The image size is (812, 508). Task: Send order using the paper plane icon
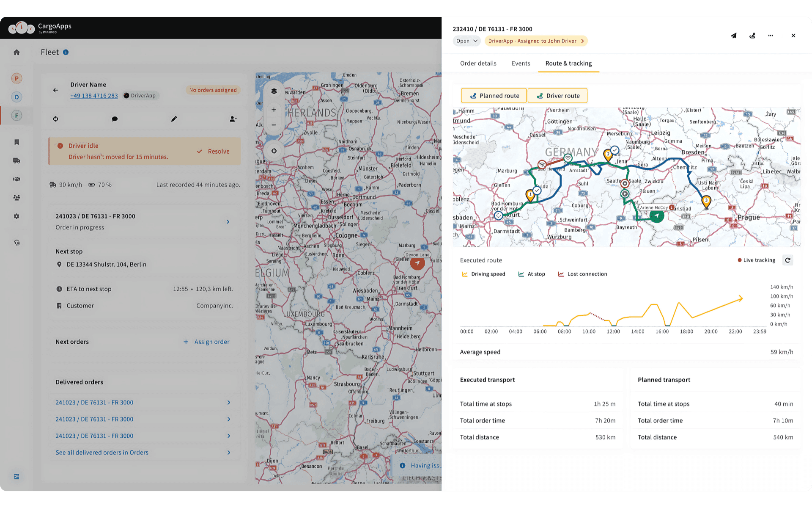tap(734, 36)
